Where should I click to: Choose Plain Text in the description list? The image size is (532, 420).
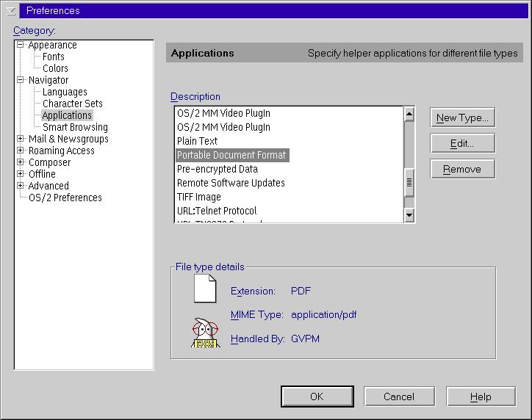click(197, 141)
